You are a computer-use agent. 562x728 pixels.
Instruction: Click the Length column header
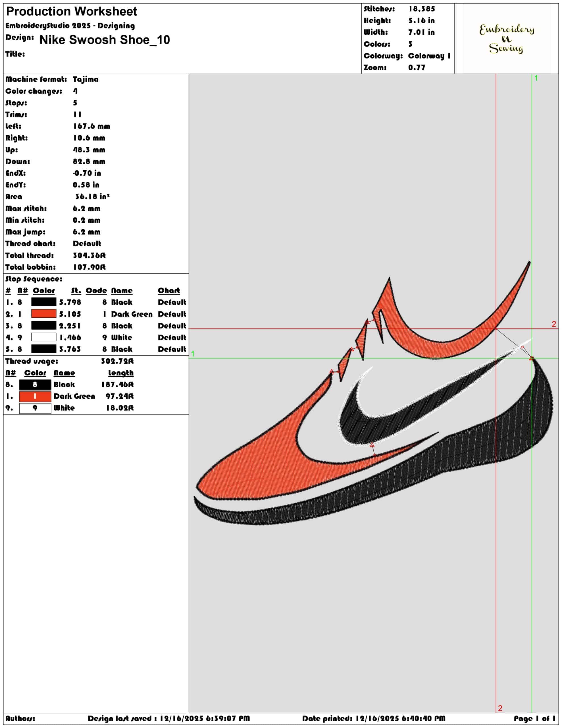click(120, 373)
